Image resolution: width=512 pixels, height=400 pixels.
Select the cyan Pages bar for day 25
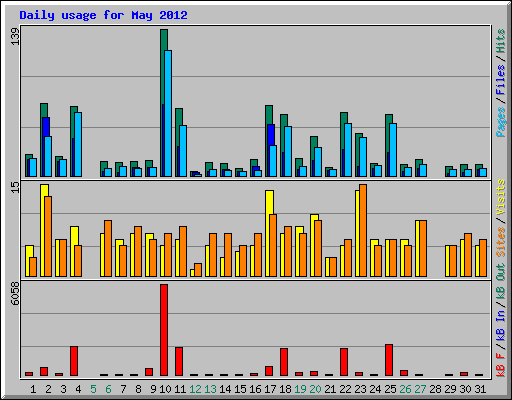coord(393,150)
